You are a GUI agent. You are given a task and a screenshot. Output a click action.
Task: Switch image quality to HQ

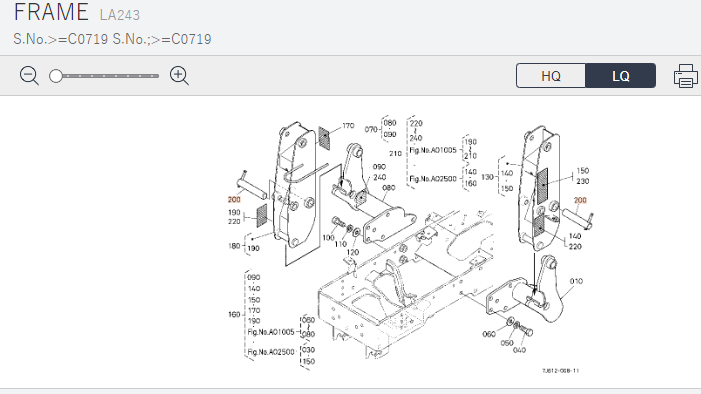click(551, 76)
